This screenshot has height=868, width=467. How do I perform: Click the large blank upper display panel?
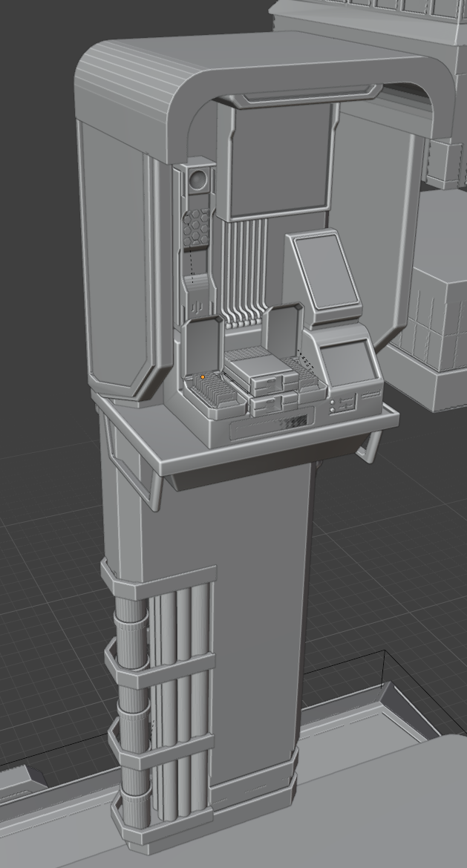(x=279, y=159)
